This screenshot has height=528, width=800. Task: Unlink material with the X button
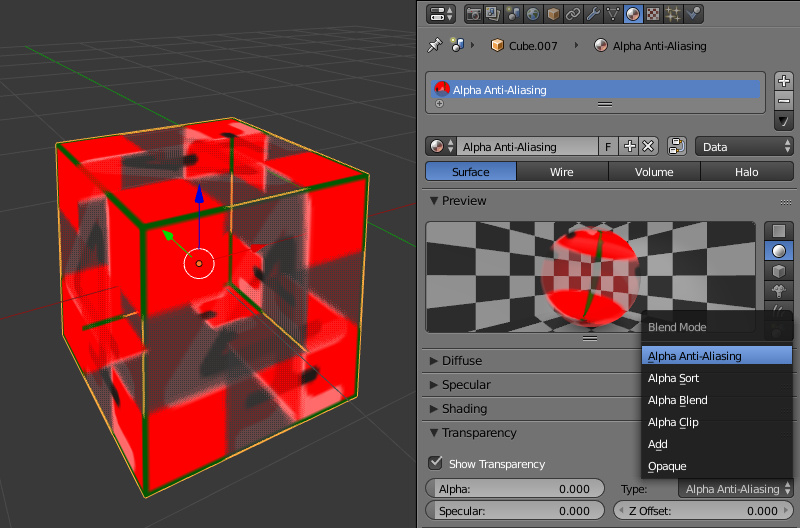point(648,146)
